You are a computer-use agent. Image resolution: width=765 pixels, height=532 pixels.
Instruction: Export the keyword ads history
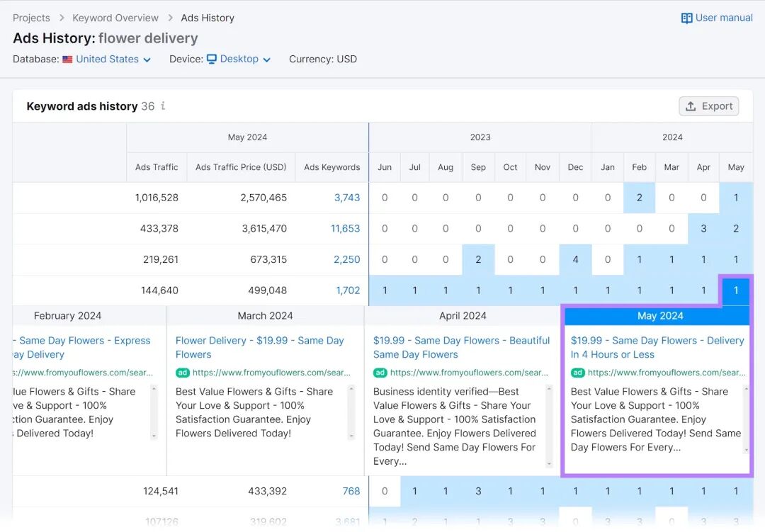pos(708,106)
